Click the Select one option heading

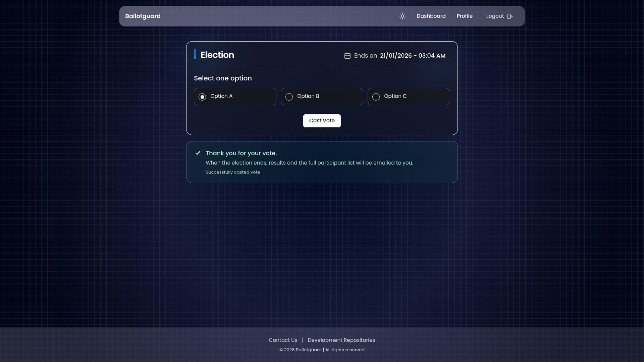tap(222, 78)
